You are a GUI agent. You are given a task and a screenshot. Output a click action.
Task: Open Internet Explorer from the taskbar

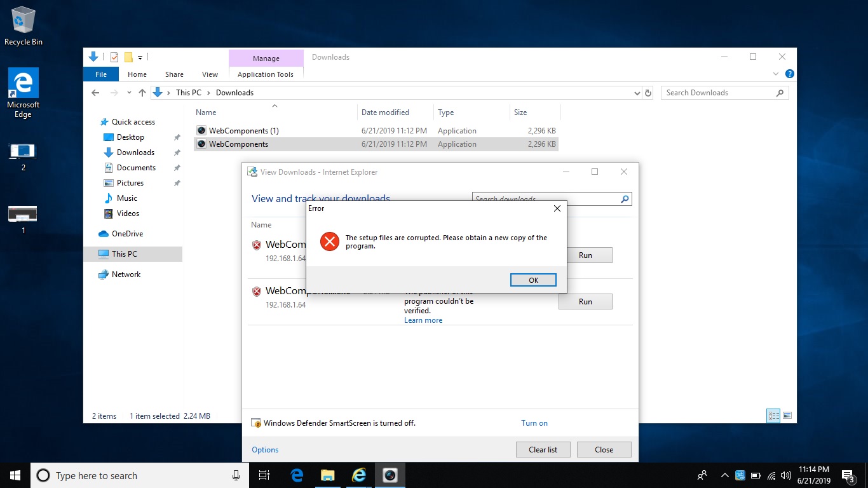pyautogui.click(x=359, y=475)
